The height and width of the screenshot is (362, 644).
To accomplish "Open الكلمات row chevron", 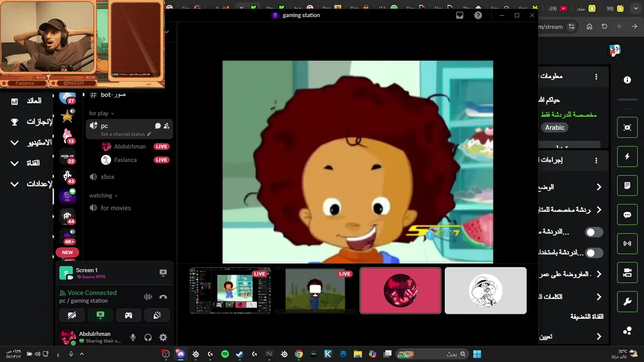I will point(599,297).
